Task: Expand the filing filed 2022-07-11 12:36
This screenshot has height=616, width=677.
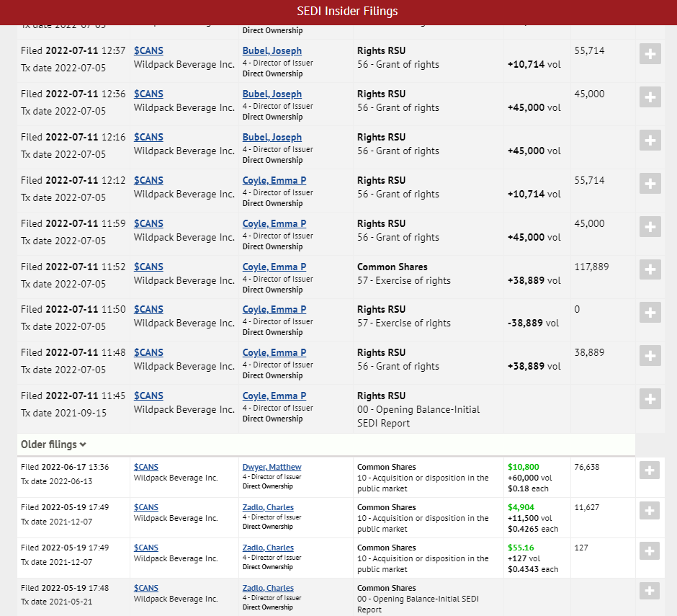Action: (x=650, y=97)
